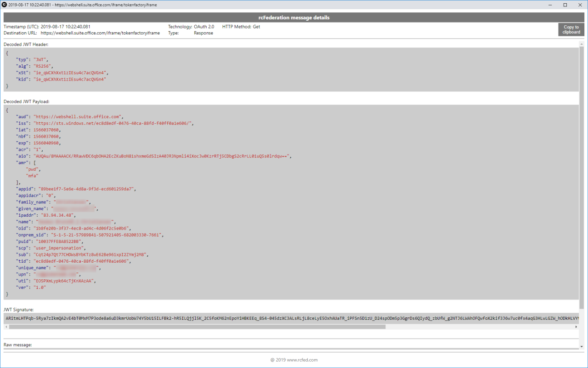Viewport: 588px width, 368px height.
Task: Click the "typ" JWT line
Action: pos(32,60)
